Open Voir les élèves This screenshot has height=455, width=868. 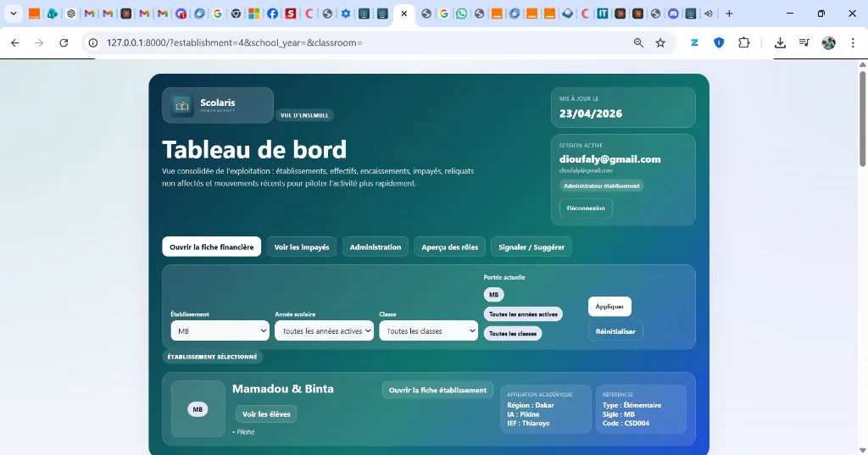266,414
